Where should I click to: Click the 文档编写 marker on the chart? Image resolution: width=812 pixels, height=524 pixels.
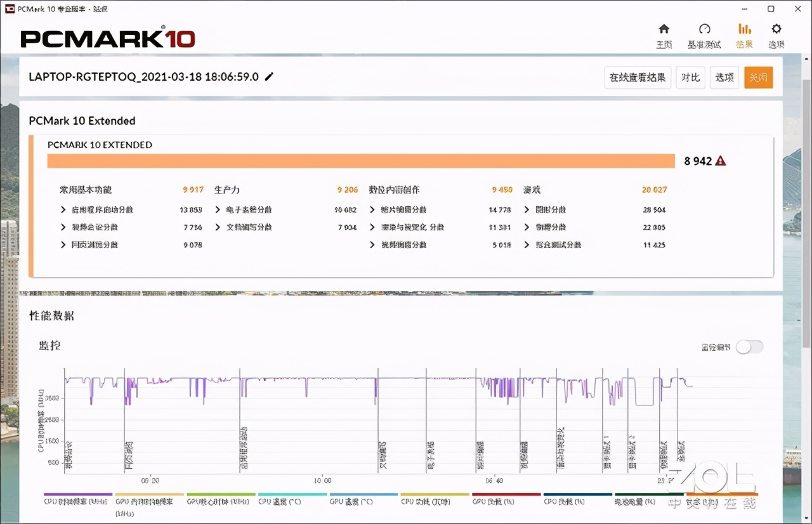click(382, 456)
